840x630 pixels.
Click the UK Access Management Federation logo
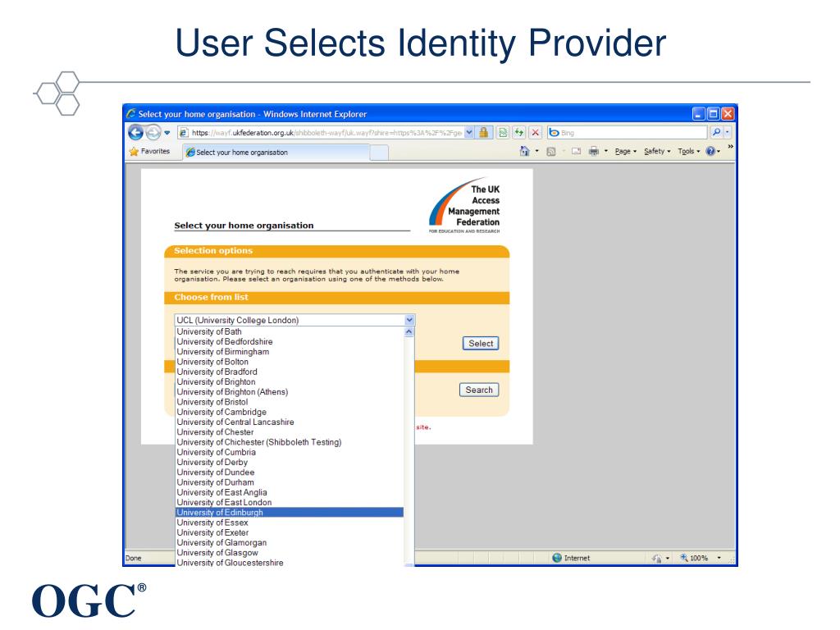tap(464, 206)
